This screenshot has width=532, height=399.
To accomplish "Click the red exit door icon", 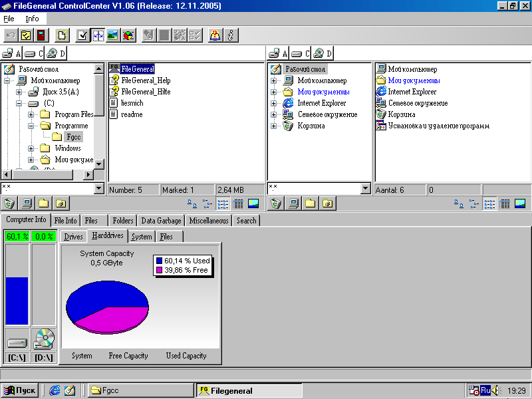I will pyautogui.click(x=41, y=35).
